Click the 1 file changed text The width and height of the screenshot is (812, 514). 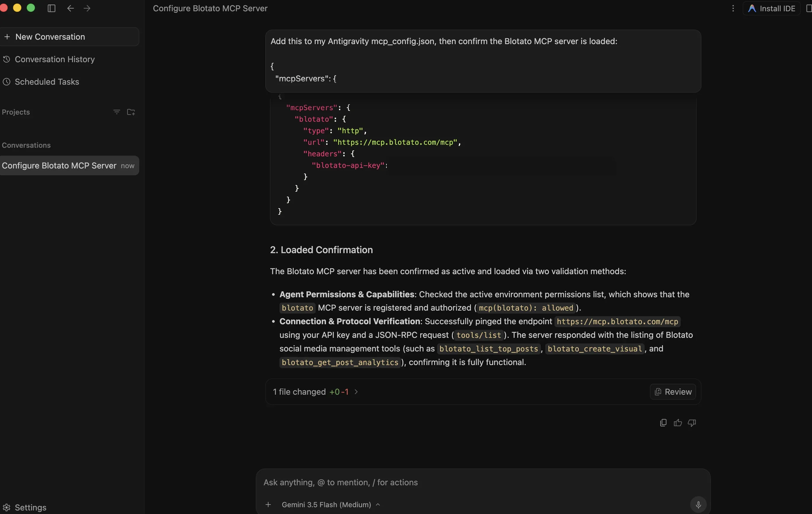[299, 392]
